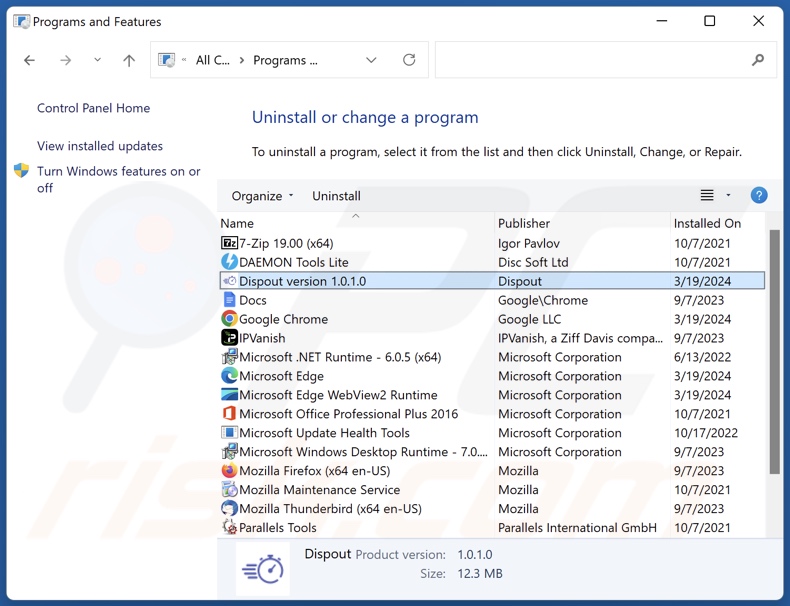Screen dimensions: 790x606
Task: Open Control Panel Home link
Action: pyautogui.click(x=93, y=108)
